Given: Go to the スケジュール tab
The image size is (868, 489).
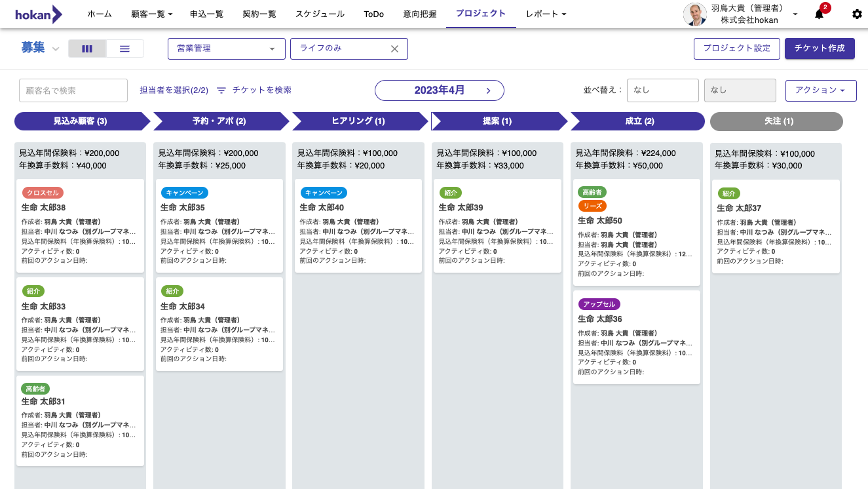Looking at the screenshot, I should (x=320, y=14).
